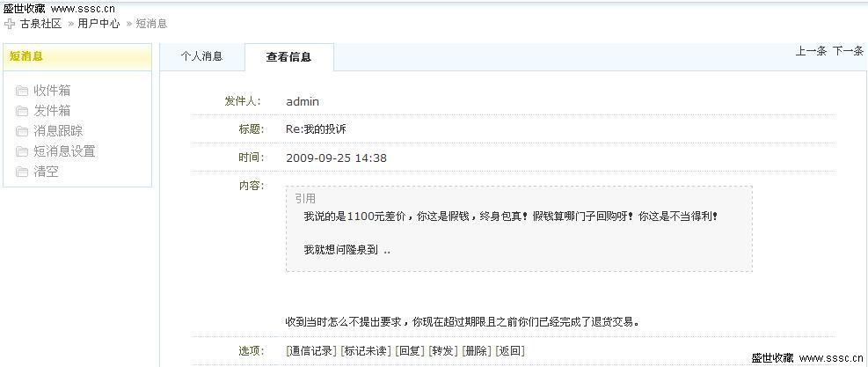Click the folder icon beside 收件箱
This screenshot has height=367, width=868.
(x=22, y=91)
